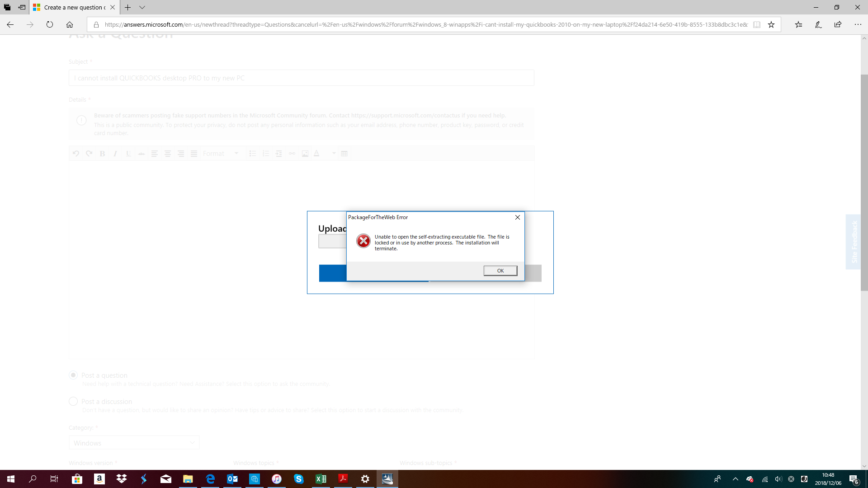The height and width of the screenshot is (488, 868).
Task: Open the Category dropdown showing Windows
Action: [134, 443]
